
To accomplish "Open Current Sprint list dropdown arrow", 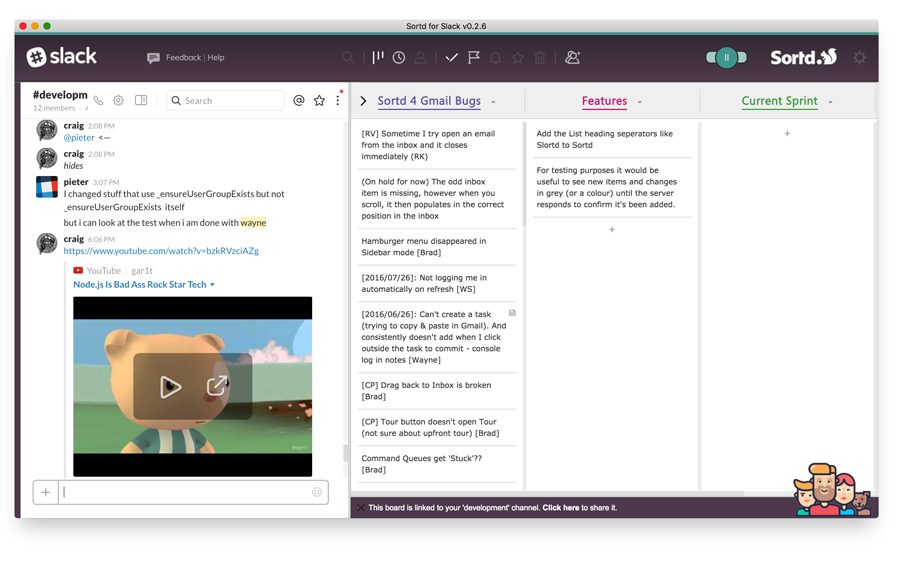I will click(x=831, y=102).
